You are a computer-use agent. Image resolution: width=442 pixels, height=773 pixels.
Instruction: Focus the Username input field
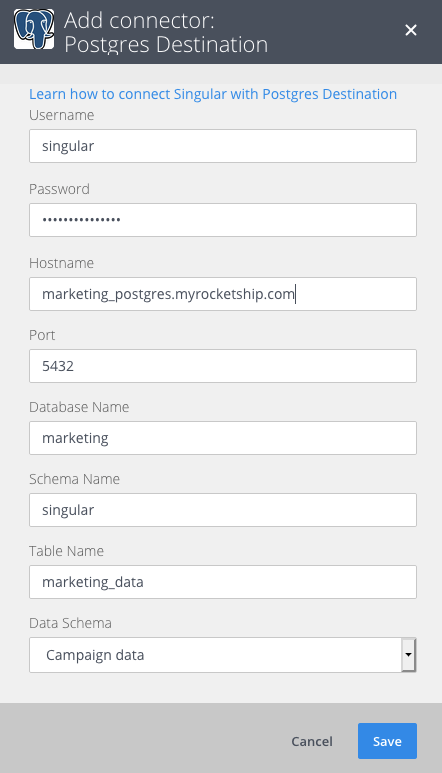click(223, 146)
